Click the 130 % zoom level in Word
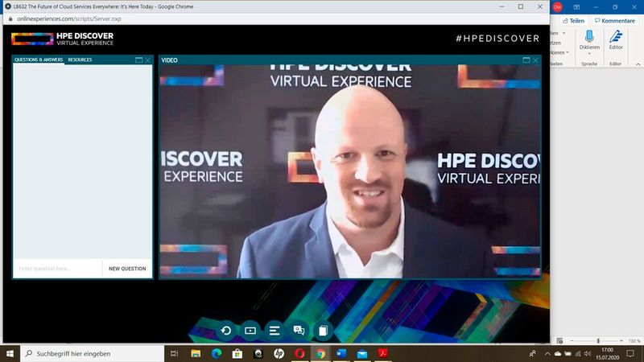The width and height of the screenshot is (644, 362). click(x=634, y=340)
